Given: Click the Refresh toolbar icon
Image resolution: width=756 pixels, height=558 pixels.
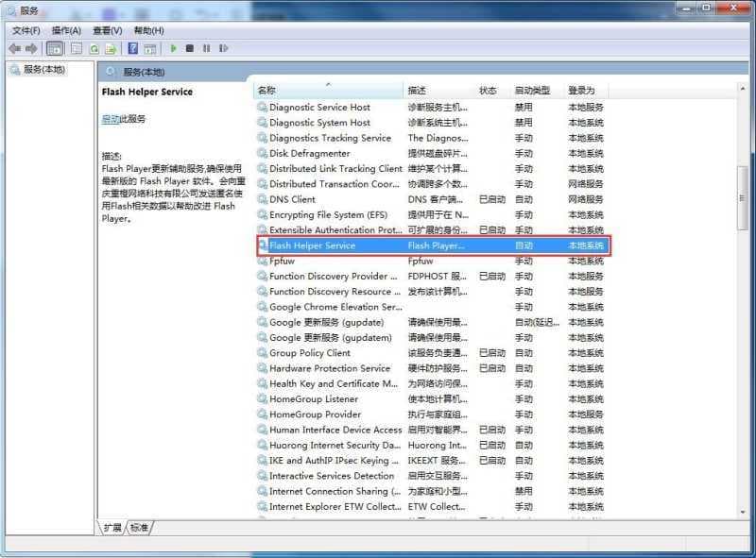Looking at the screenshot, I should (94, 48).
